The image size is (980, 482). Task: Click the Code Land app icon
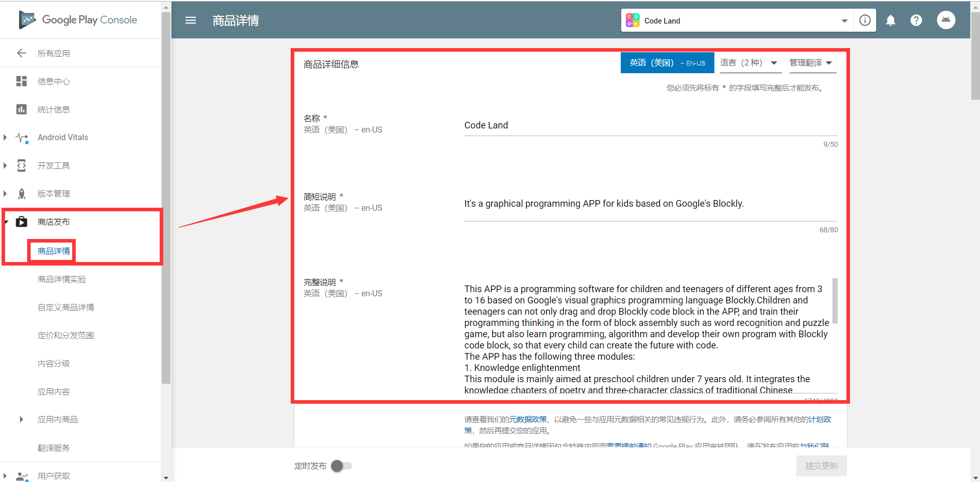click(x=633, y=20)
